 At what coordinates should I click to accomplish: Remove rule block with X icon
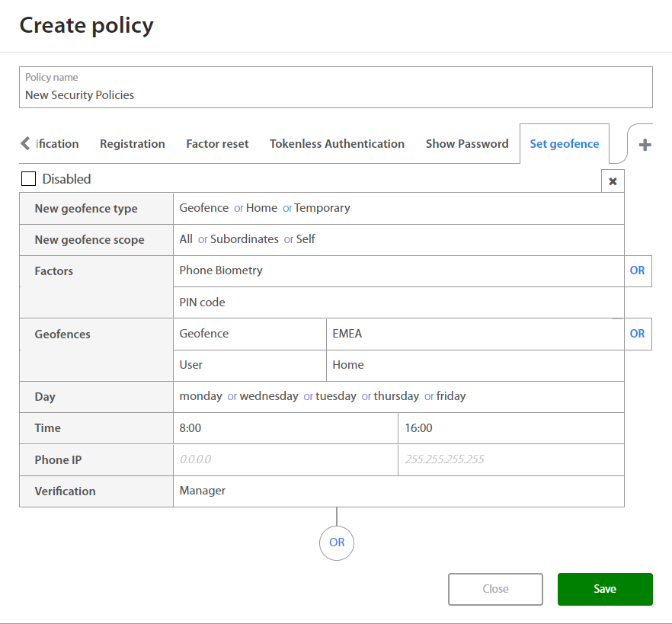[x=613, y=181]
